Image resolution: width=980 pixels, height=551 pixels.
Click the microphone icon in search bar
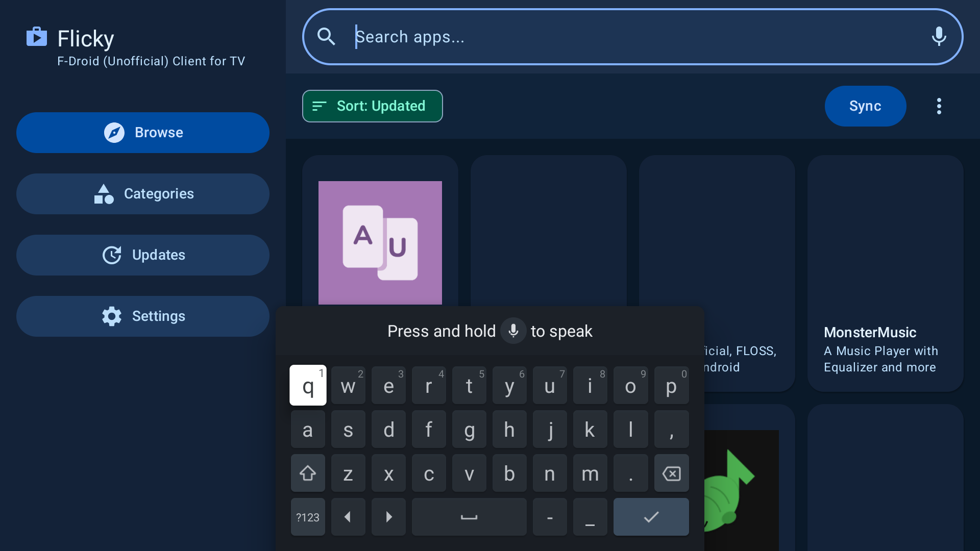939,37
